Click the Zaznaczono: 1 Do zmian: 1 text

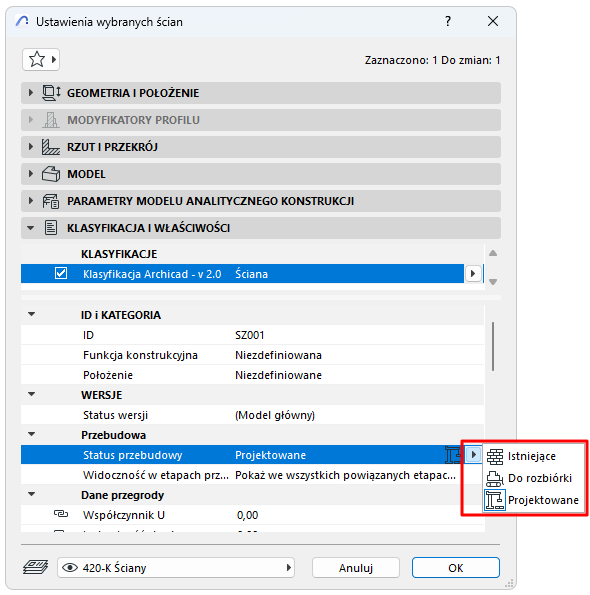tap(433, 60)
